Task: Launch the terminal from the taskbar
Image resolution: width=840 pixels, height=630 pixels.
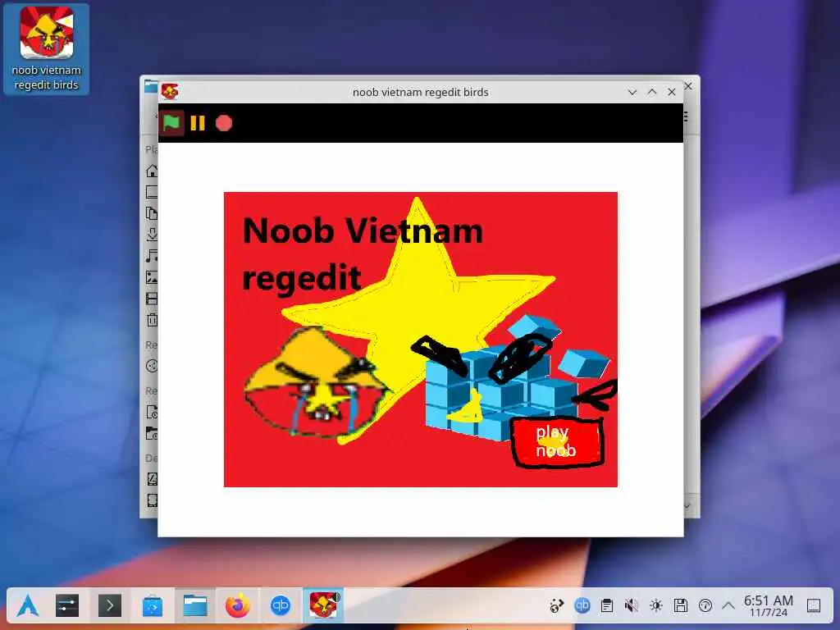Action: point(110,606)
